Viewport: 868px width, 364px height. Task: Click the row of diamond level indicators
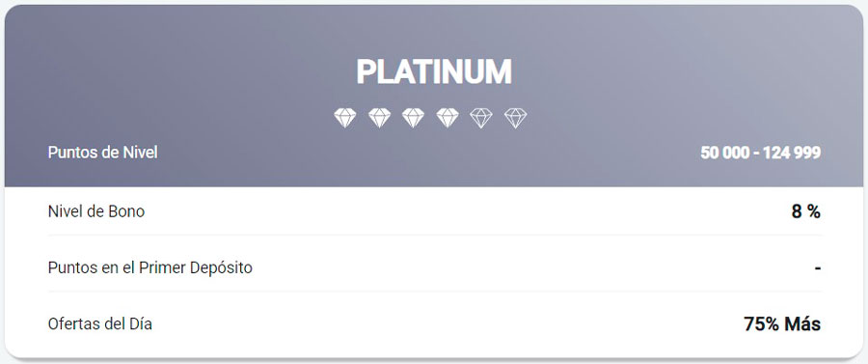tap(430, 118)
